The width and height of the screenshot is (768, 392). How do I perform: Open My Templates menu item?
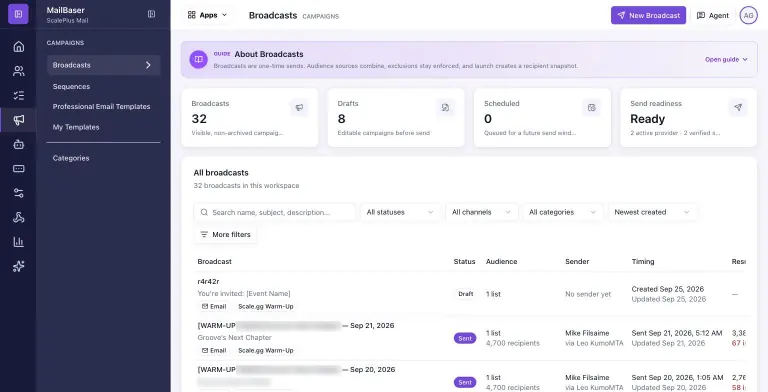coord(76,127)
